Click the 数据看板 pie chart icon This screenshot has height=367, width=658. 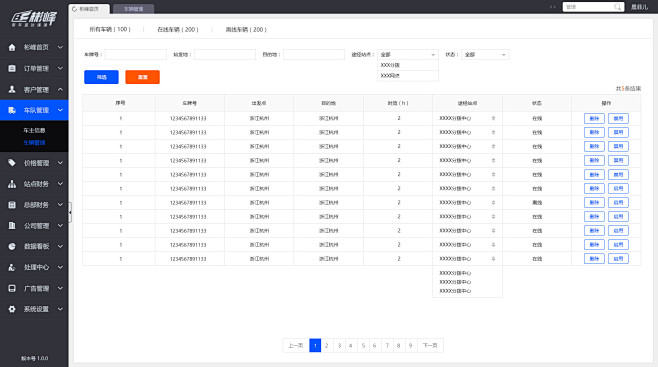coord(12,247)
